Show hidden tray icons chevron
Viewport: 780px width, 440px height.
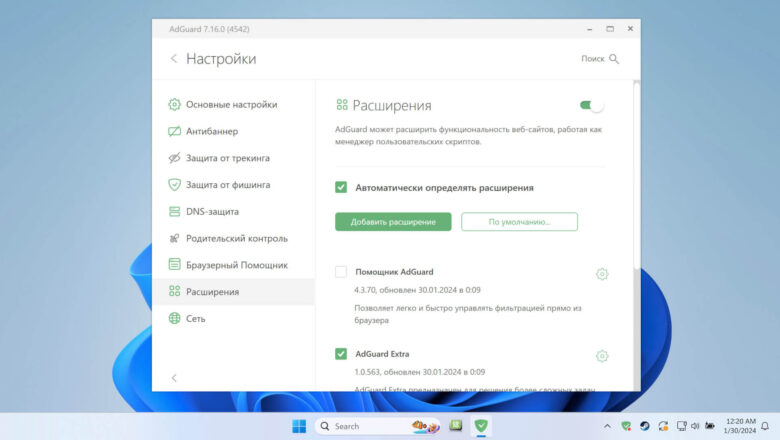click(x=607, y=426)
